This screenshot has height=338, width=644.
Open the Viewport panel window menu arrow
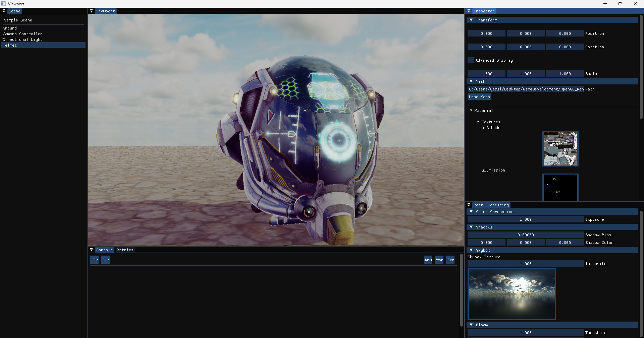pos(92,11)
